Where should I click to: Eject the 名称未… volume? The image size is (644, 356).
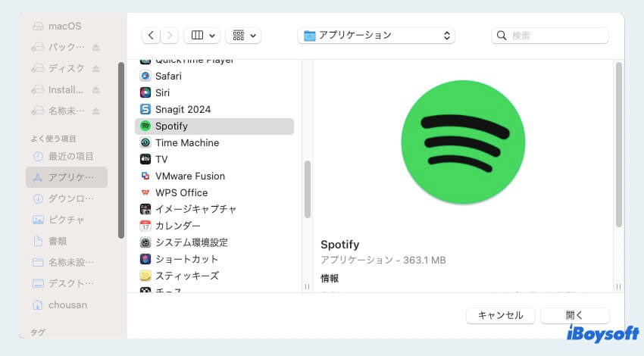[x=95, y=111]
